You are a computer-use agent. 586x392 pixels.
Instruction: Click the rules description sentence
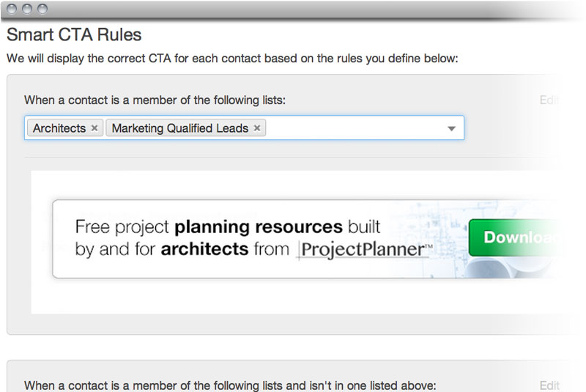(x=232, y=58)
